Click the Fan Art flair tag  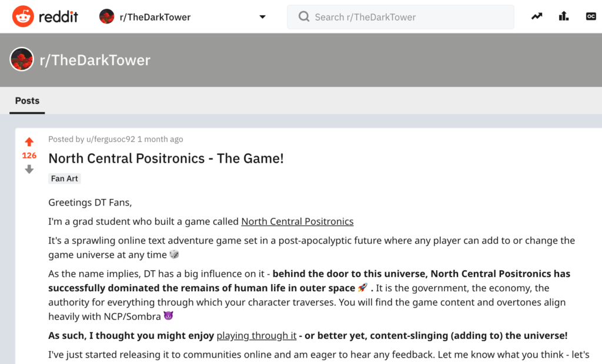point(65,178)
